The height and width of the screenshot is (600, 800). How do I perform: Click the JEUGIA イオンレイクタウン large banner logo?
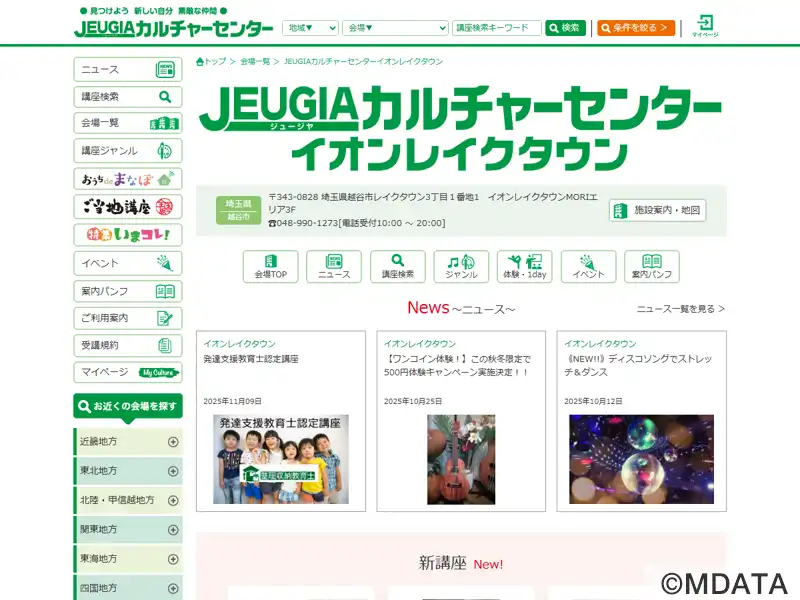pos(460,128)
